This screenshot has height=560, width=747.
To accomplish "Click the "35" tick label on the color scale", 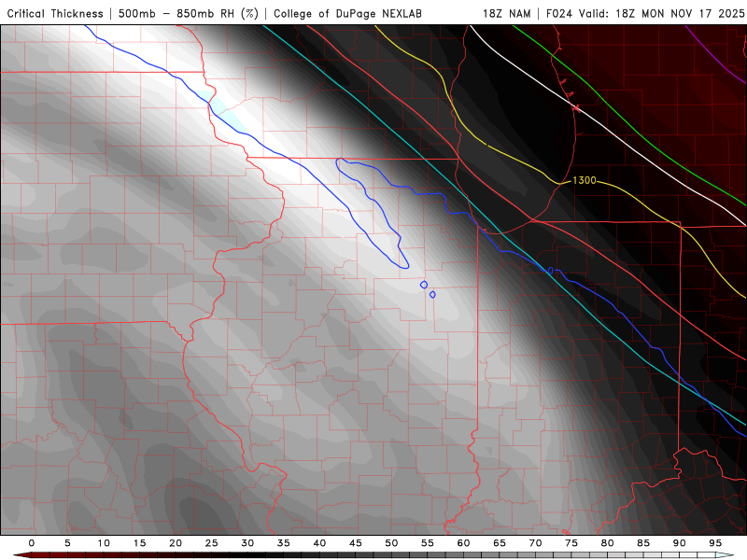I will tap(284, 543).
